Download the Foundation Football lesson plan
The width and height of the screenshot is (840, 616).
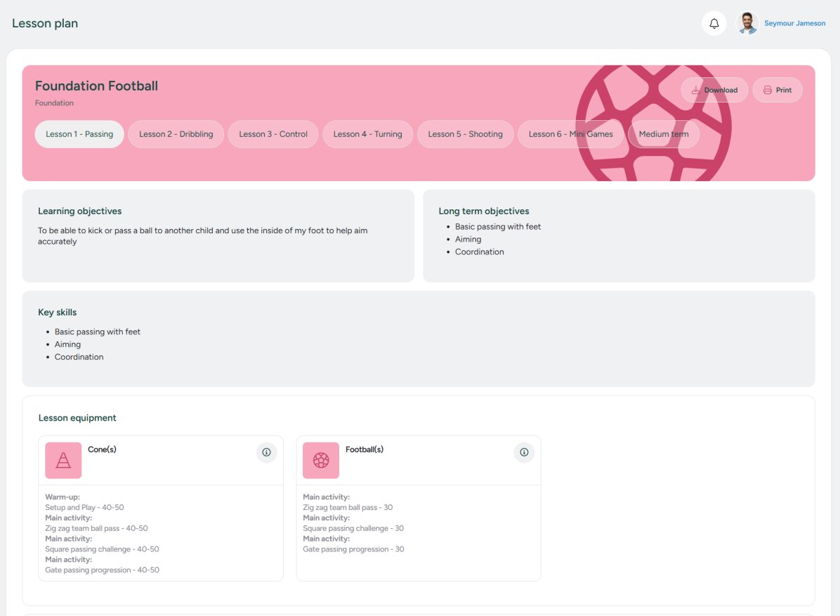(x=714, y=90)
